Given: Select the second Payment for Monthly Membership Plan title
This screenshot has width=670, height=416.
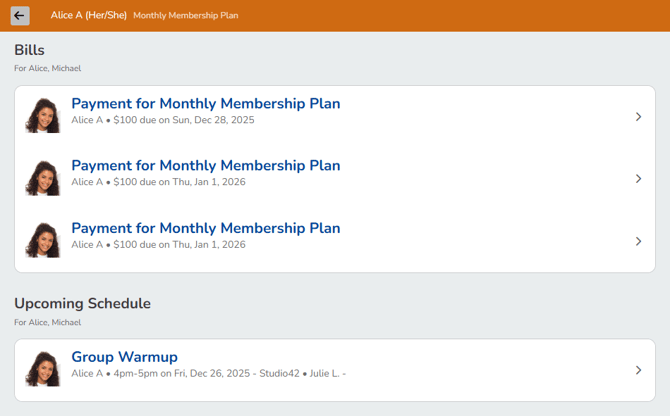Looking at the screenshot, I should click(205, 166).
